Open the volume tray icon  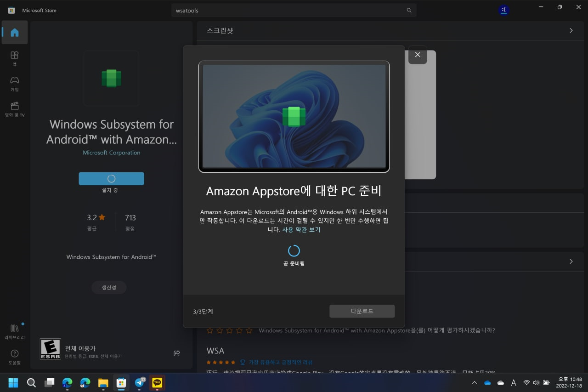pyautogui.click(x=536, y=382)
